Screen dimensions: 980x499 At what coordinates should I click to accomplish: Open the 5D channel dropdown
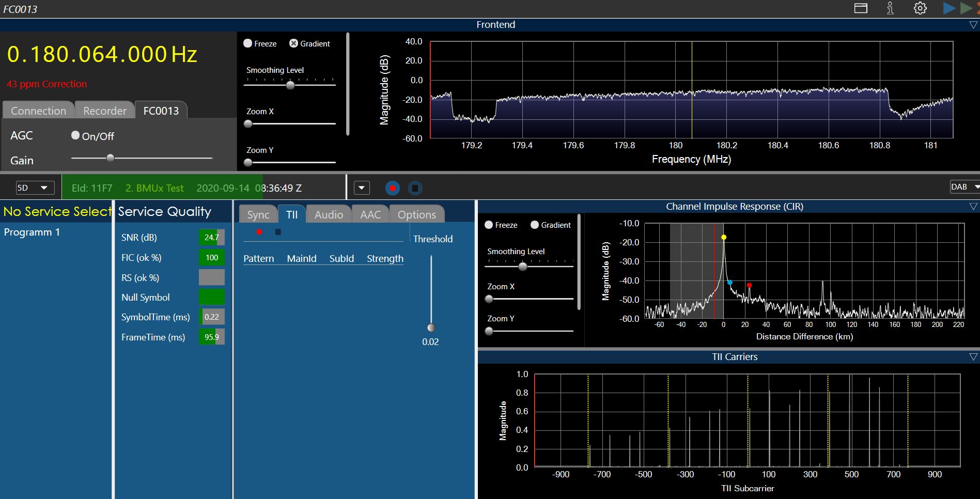click(35, 188)
